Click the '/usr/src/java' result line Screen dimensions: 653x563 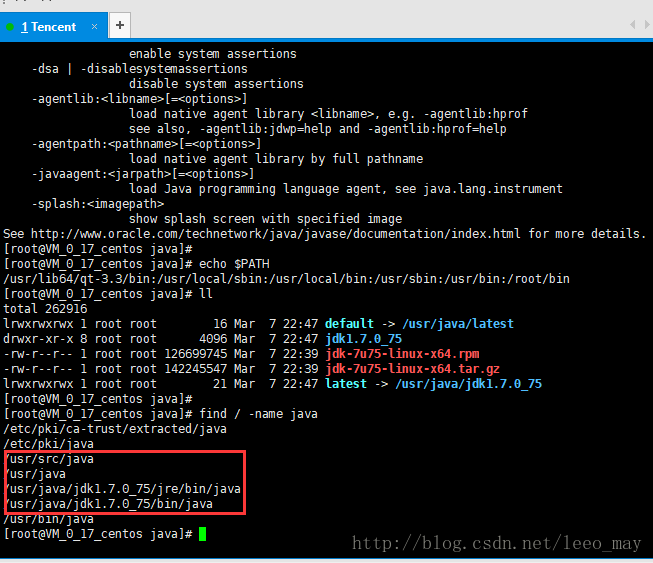pyautogui.click(x=49, y=459)
